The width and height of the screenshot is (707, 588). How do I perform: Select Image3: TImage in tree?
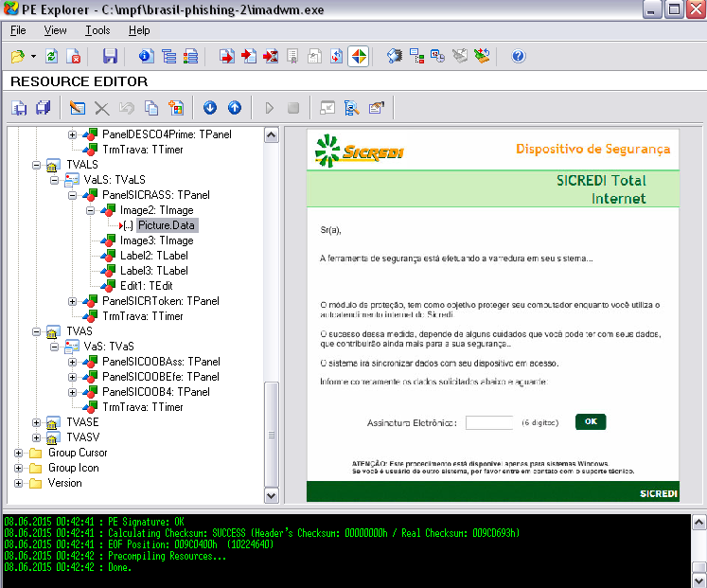156,241
